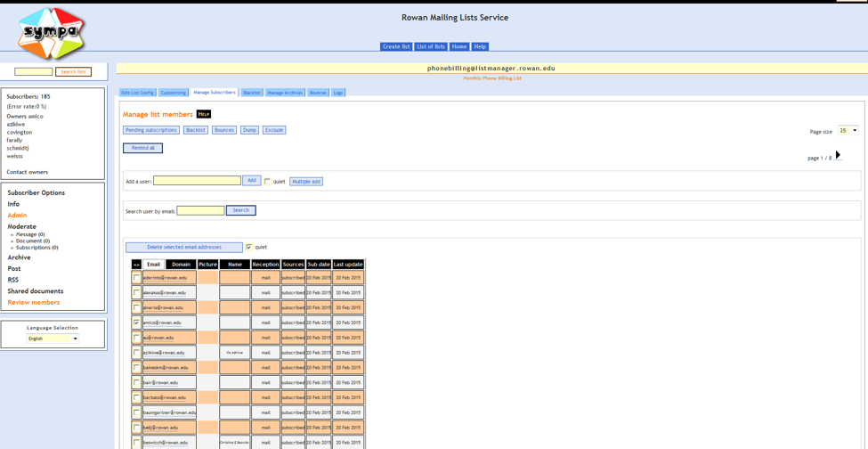
Task: Check the belj@rowan.edu checkbox
Action: (136, 428)
